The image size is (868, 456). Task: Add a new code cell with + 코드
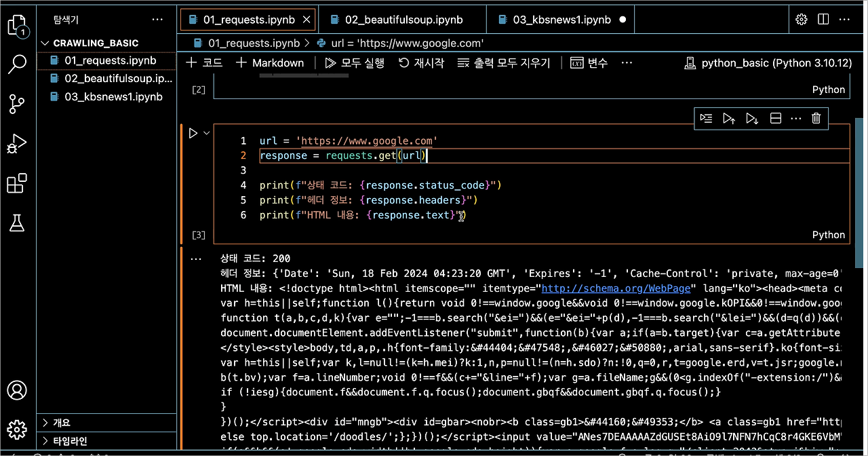click(x=203, y=63)
